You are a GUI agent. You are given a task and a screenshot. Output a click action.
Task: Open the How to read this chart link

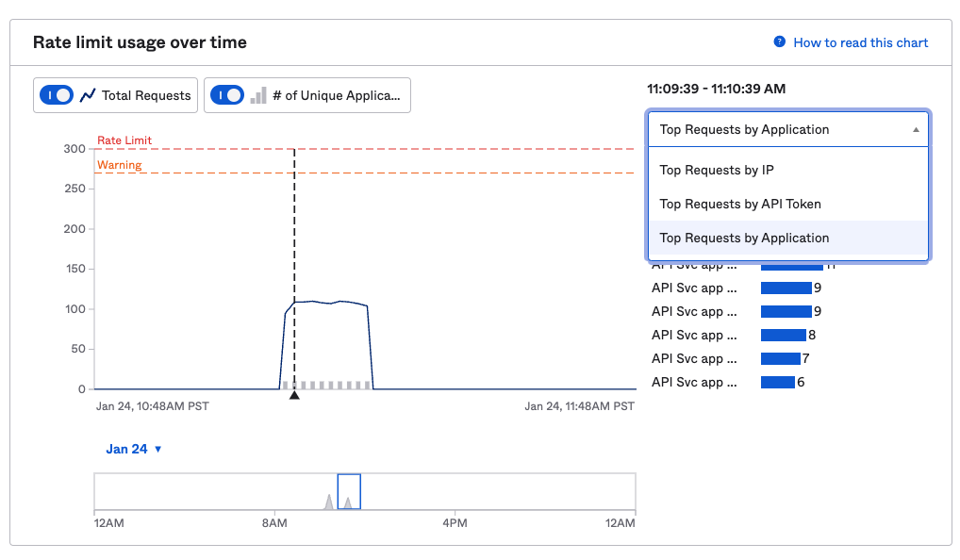860,42
